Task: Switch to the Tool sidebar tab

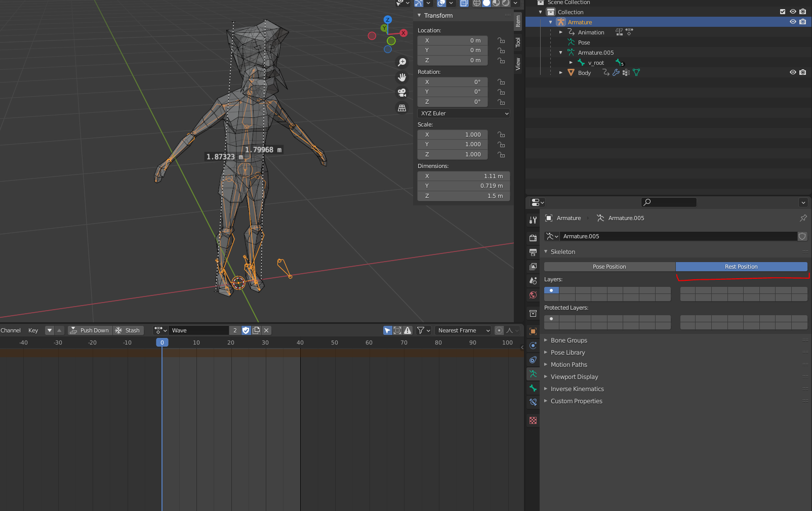Action: (x=518, y=42)
